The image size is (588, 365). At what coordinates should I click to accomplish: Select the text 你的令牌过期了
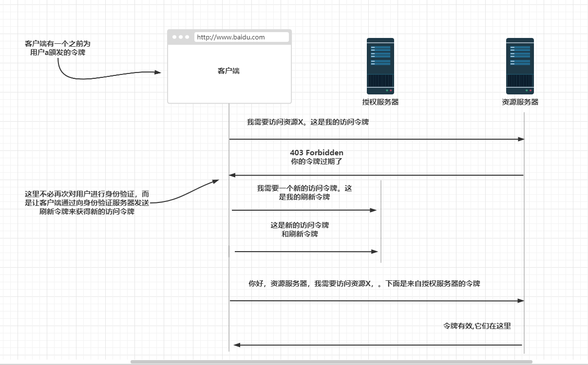pyautogui.click(x=317, y=161)
